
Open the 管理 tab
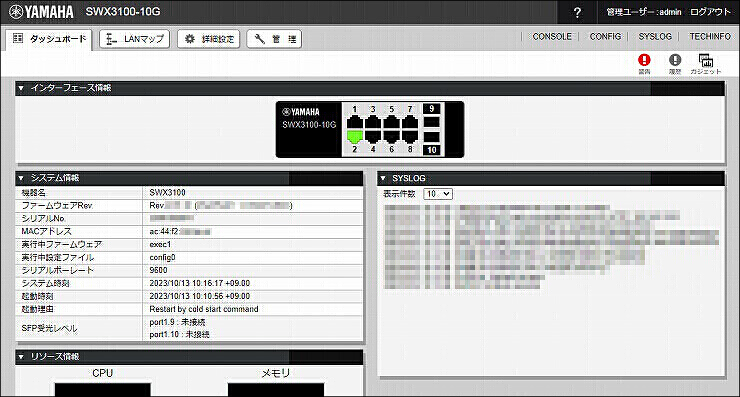point(274,39)
